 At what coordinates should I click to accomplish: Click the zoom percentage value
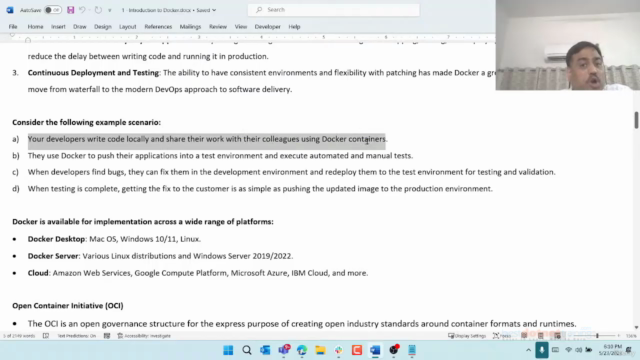pos(631,336)
